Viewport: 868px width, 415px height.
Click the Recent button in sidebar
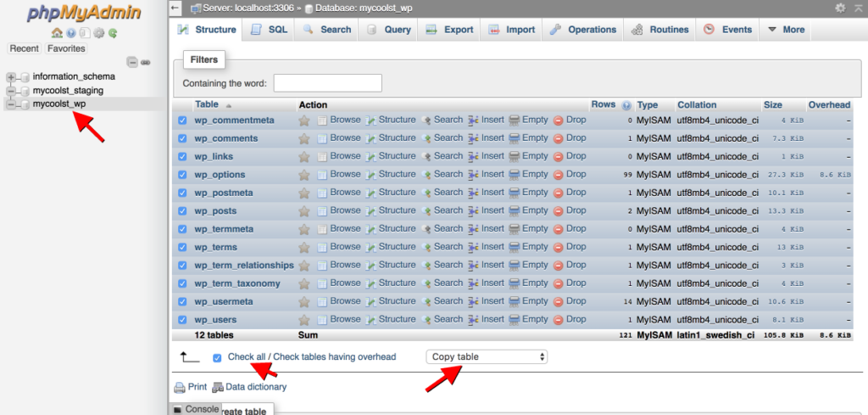coord(25,48)
